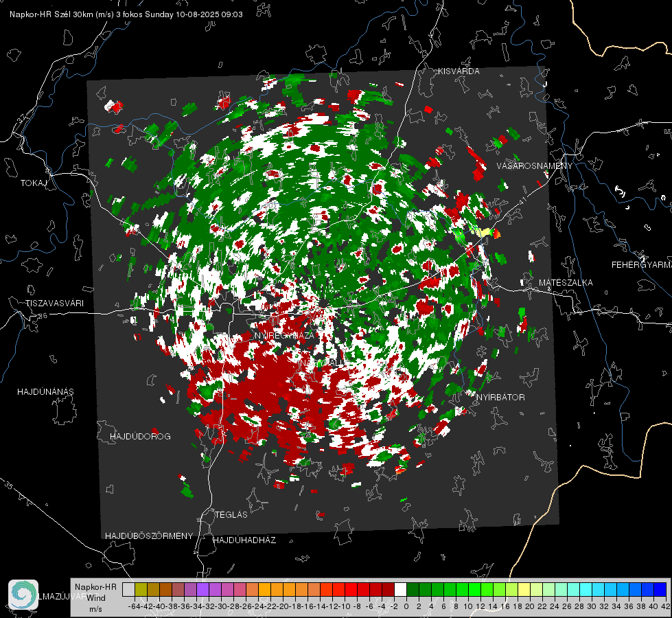Click the -10 value on the scale
The height and width of the screenshot is (618, 672).
345,606
